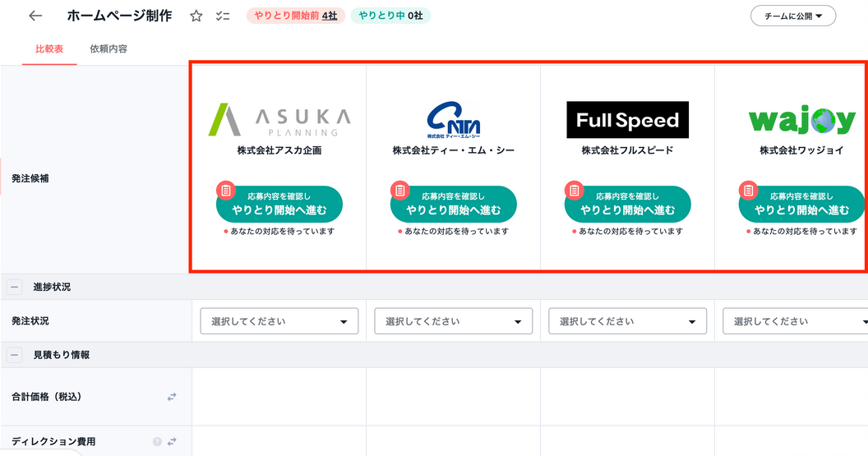
Task: Click the 発注状況 row label
Action: point(30,321)
